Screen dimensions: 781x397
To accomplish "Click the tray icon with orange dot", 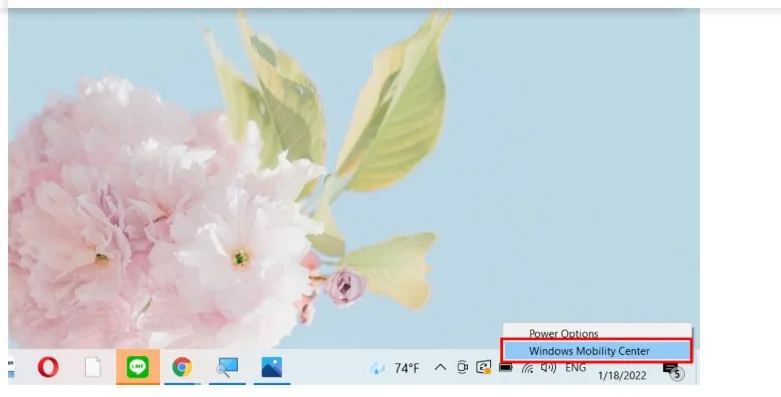I will pos(484,368).
